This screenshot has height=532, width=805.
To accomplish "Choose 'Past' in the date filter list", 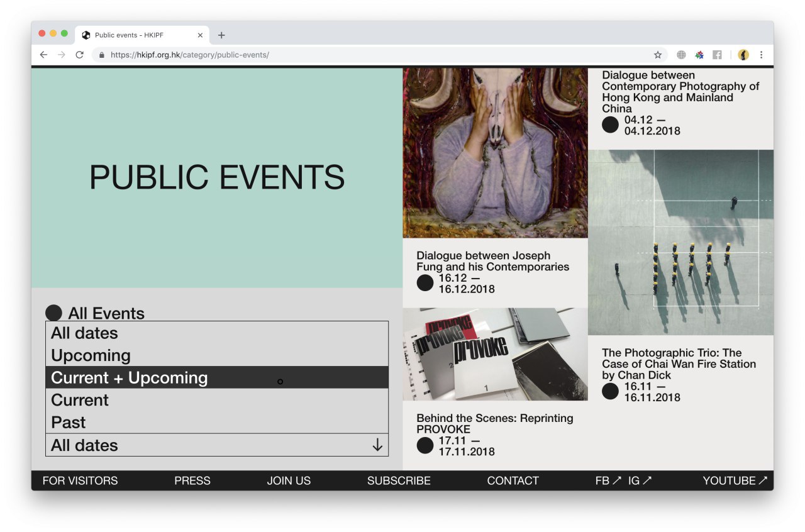I will (217, 422).
